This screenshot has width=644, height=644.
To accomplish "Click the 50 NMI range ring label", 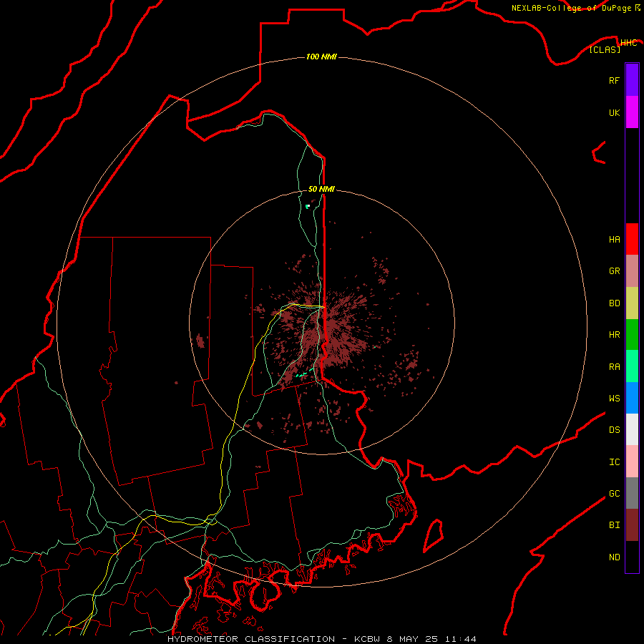I will (321, 189).
